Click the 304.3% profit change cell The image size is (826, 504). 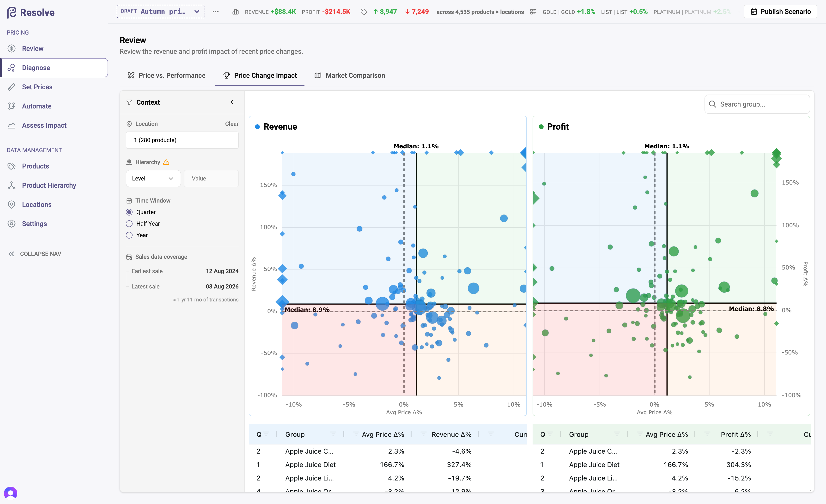pos(739,465)
